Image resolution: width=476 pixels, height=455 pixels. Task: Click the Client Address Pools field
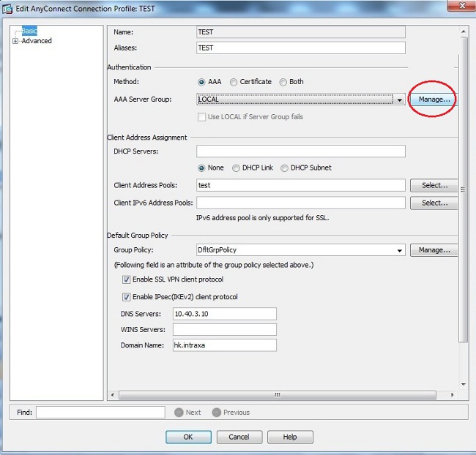tap(301, 185)
